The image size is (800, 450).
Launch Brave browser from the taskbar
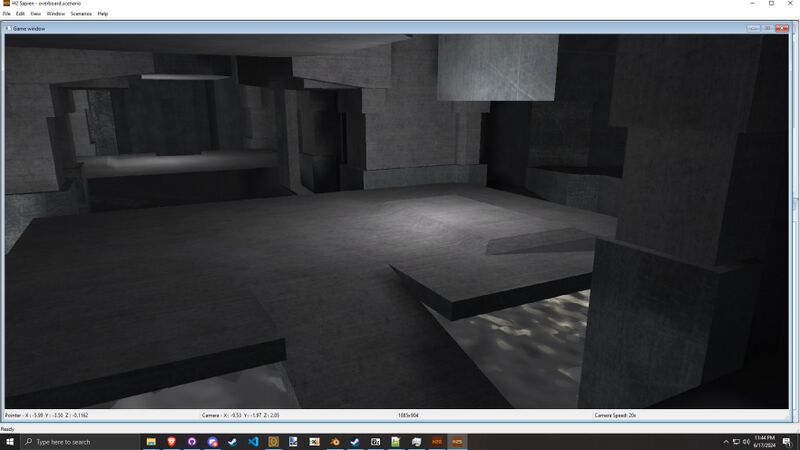pyautogui.click(x=171, y=441)
